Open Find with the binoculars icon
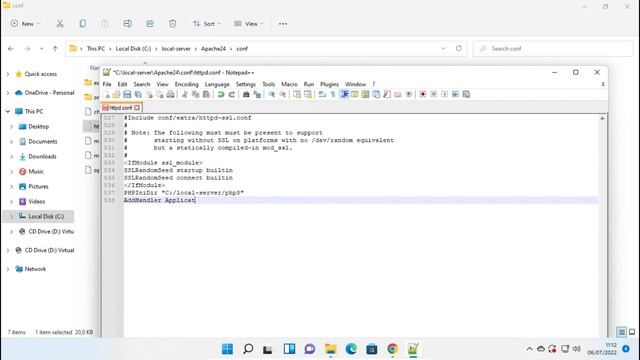640x360 pixels. click(246, 95)
